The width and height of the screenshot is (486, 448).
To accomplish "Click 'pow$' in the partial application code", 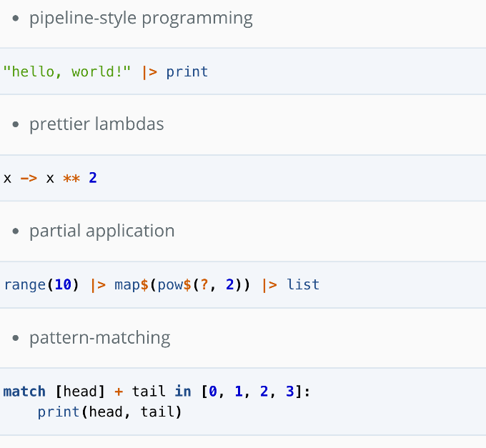I will coord(174,285).
